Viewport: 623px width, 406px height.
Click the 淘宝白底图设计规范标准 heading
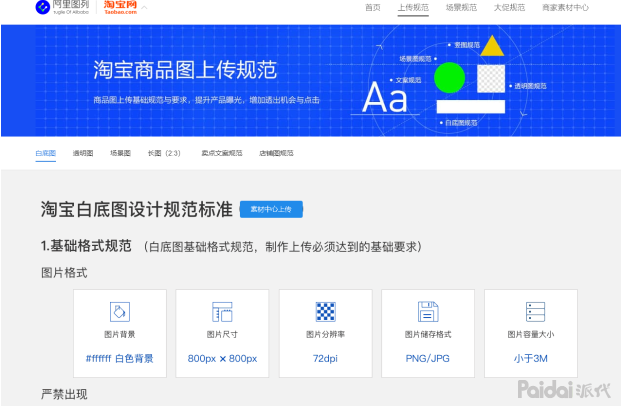coord(136,209)
